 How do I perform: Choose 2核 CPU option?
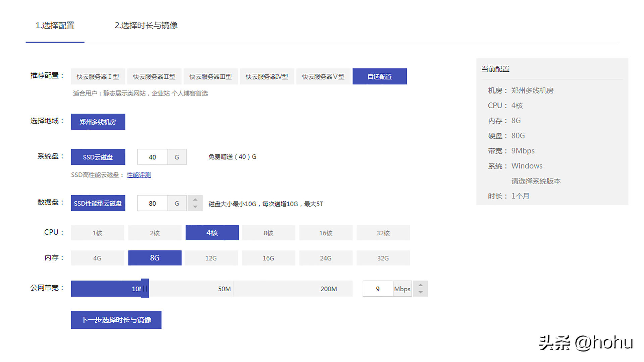pos(155,233)
